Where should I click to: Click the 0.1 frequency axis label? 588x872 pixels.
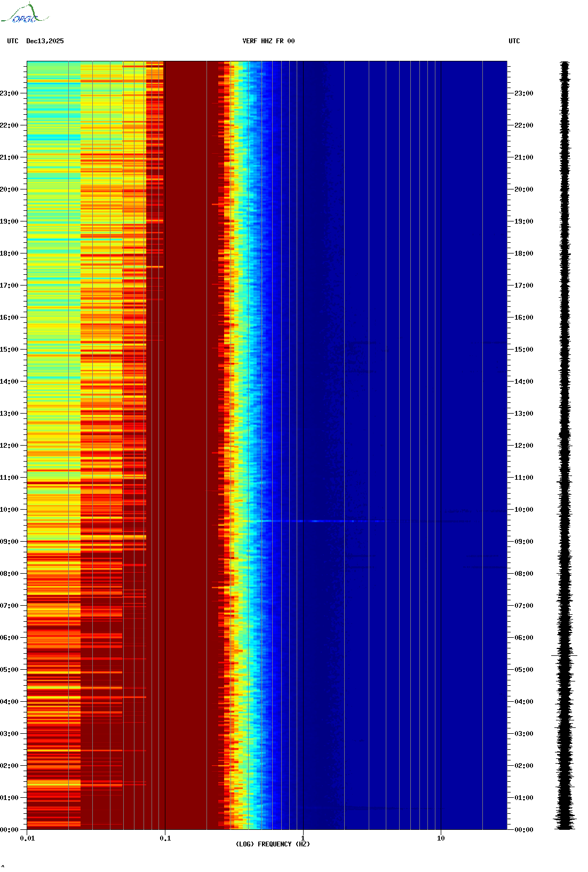click(165, 838)
